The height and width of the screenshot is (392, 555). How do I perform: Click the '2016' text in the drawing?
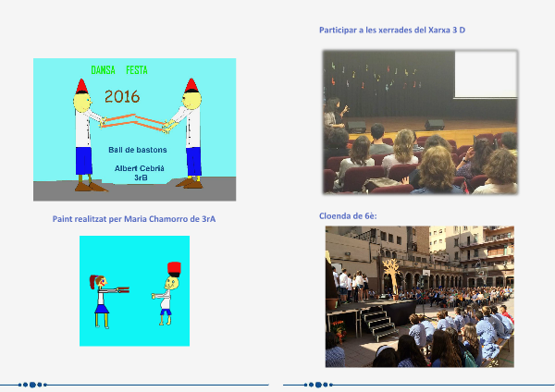point(124,95)
